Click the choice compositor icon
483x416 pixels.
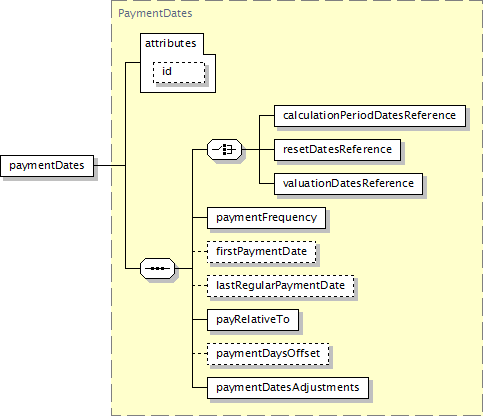pos(224,149)
